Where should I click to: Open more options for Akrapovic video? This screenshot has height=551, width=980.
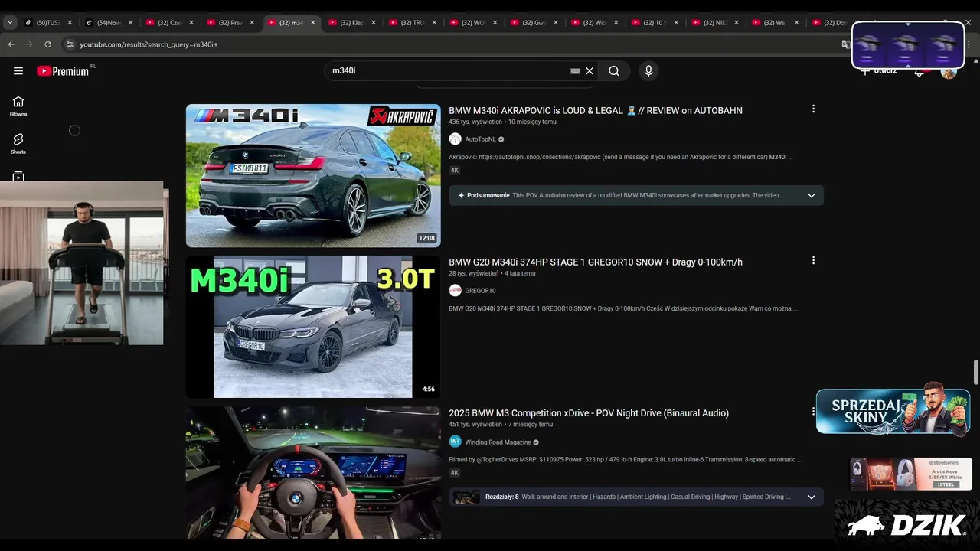coord(813,109)
